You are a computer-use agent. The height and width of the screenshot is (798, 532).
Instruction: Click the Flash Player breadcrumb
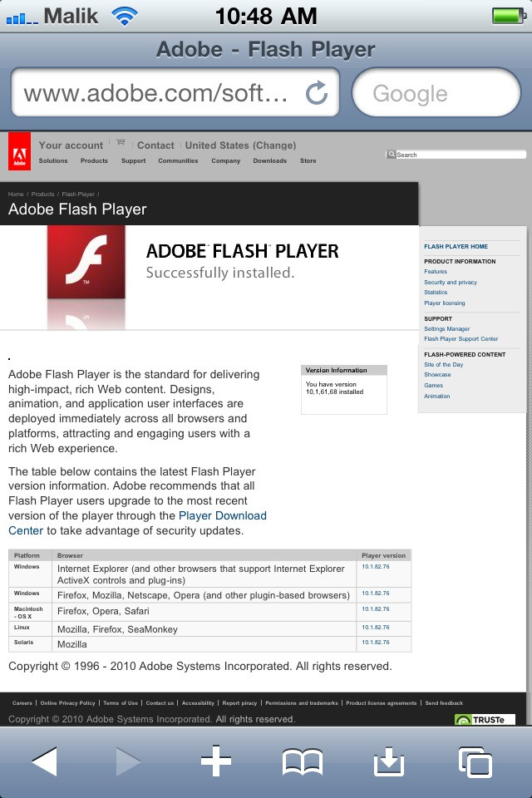pos(78,194)
